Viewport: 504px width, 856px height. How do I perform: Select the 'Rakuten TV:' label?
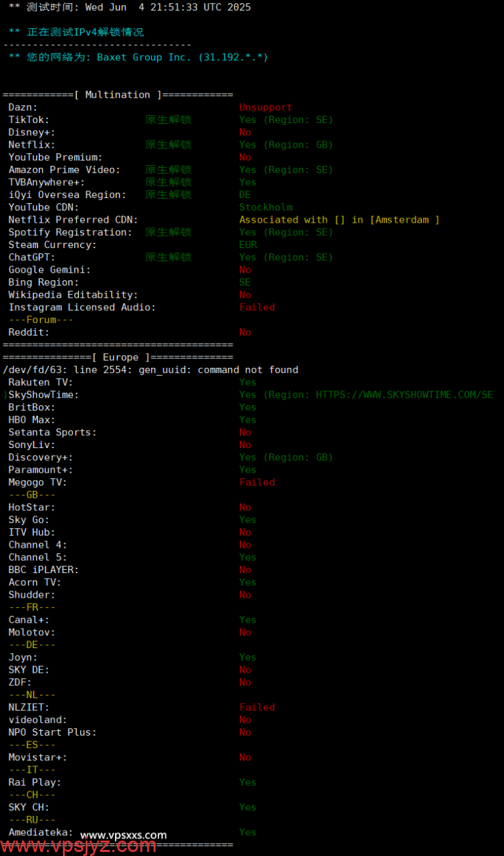coord(41,382)
